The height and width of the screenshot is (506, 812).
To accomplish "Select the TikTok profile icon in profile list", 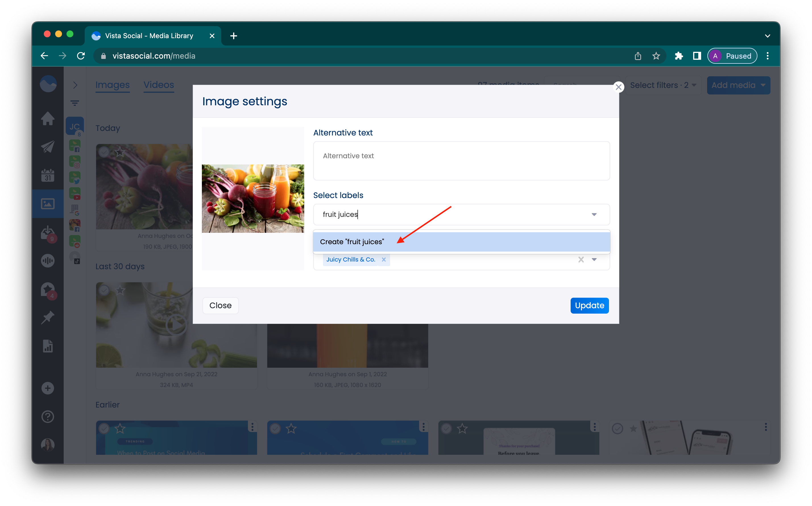I will coord(75,257).
